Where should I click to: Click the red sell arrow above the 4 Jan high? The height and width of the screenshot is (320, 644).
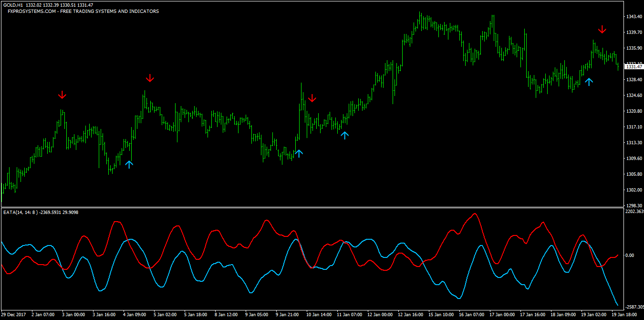150,78
